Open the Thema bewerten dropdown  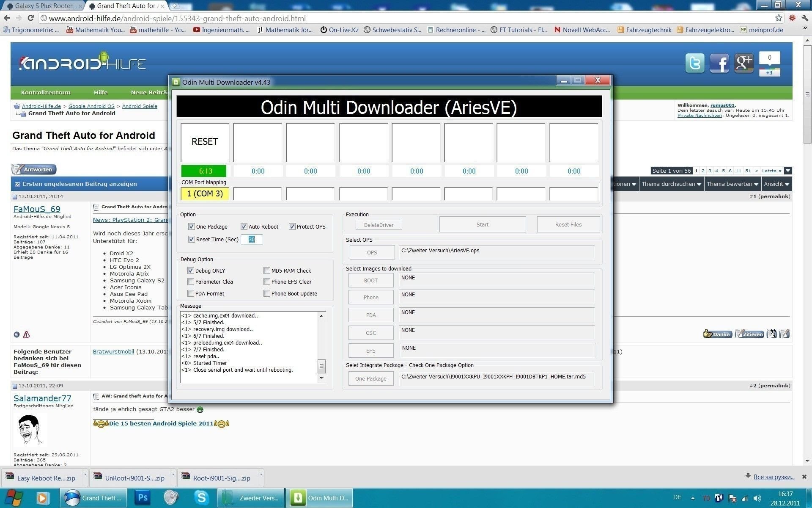(732, 184)
